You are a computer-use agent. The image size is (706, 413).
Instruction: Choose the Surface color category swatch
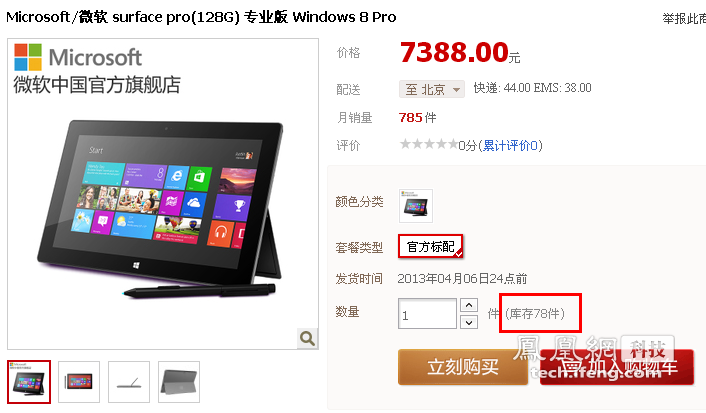click(x=416, y=206)
